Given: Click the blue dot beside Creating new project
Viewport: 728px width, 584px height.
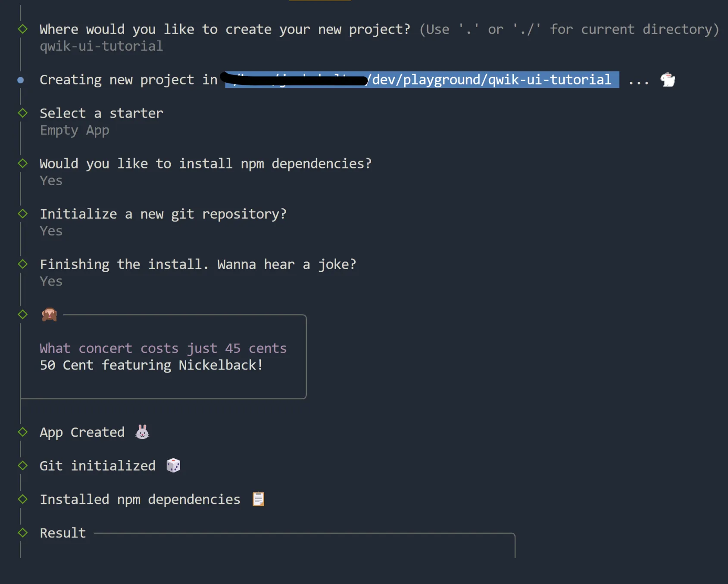Looking at the screenshot, I should (20, 80).
